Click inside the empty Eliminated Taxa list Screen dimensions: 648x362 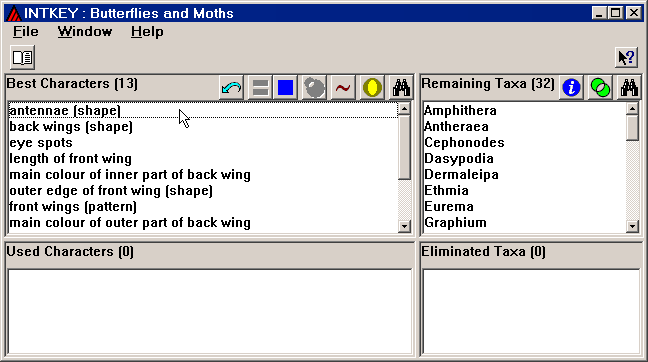[531, 312]
